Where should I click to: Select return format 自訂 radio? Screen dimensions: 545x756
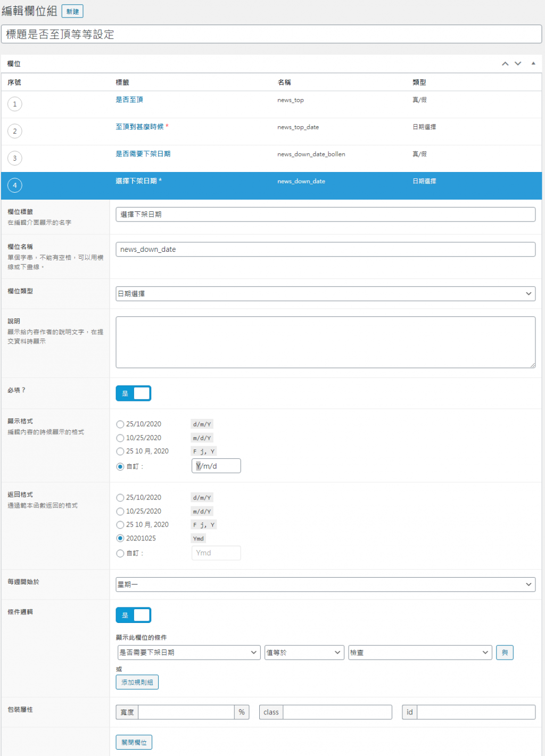[x=120, y=554]
